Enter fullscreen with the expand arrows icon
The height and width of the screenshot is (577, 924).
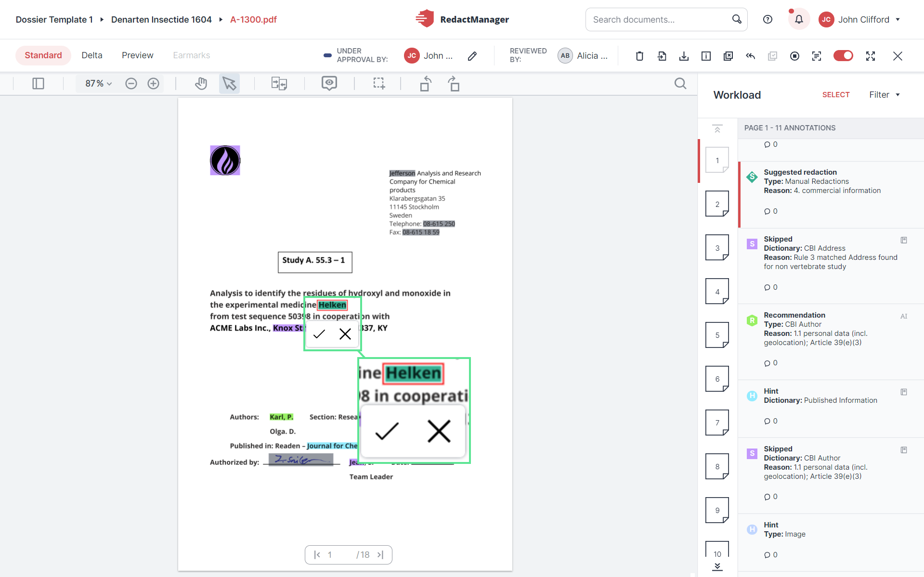click(x=871, y=56)
